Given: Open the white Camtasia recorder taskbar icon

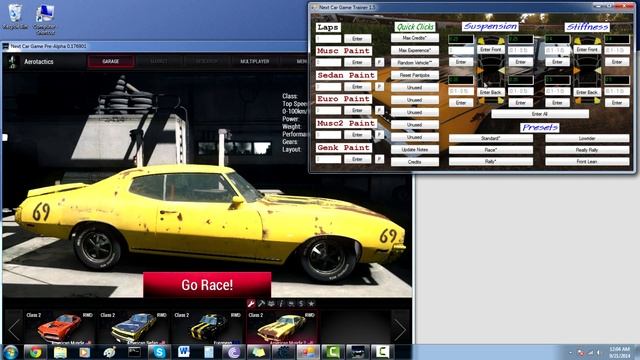Looking at the screenshot, I should click(382, 352).
